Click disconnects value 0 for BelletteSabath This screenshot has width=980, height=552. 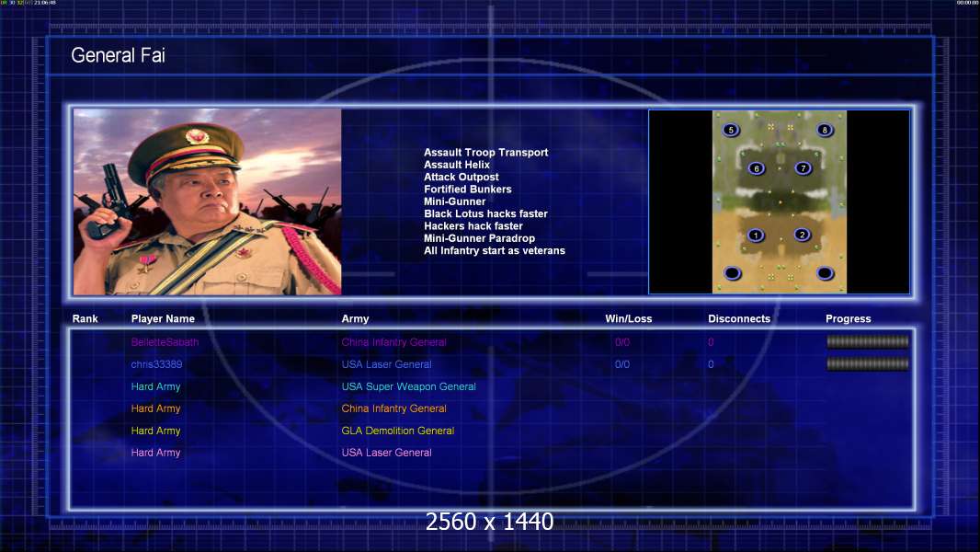711,342
